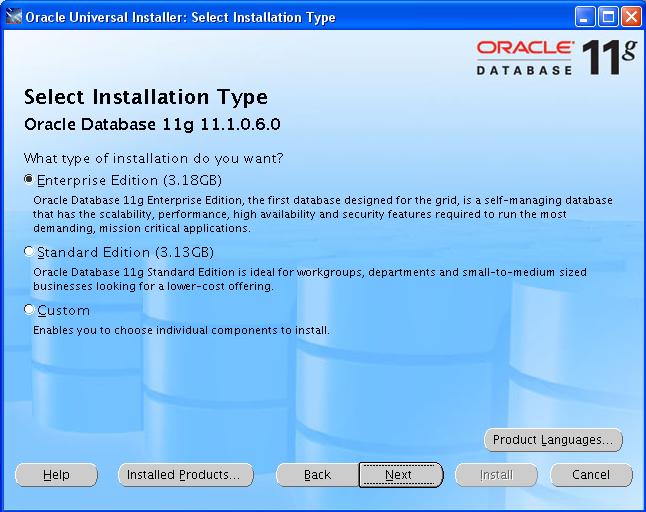Open the Product Languages dialog
Screen dimensions: 646x512
tap(552, 440)
